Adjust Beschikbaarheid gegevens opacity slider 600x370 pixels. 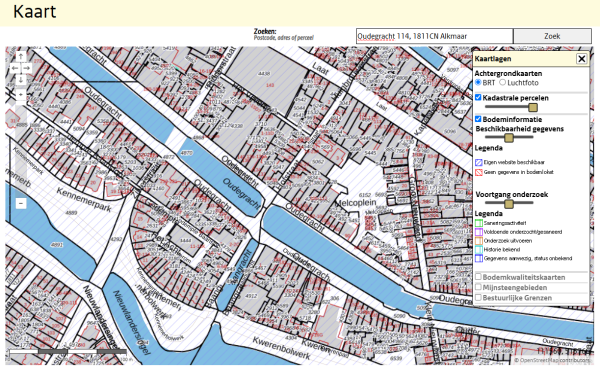click(x=509, y=137)
